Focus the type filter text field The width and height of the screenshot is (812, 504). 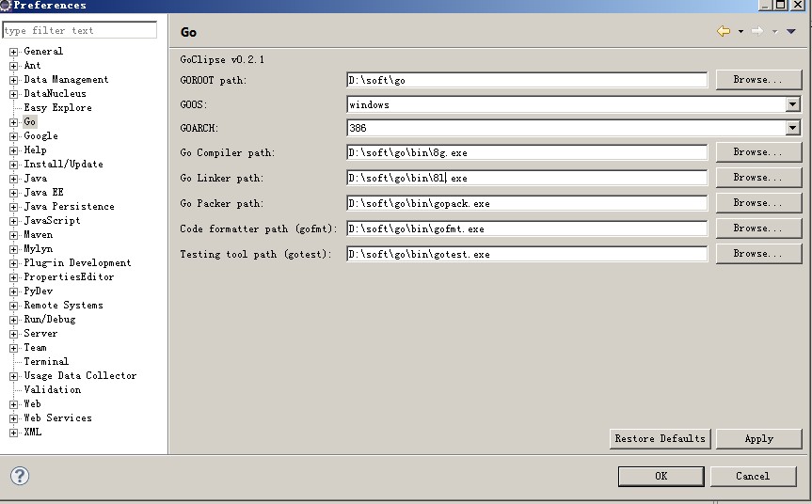[x=80, y=30]
